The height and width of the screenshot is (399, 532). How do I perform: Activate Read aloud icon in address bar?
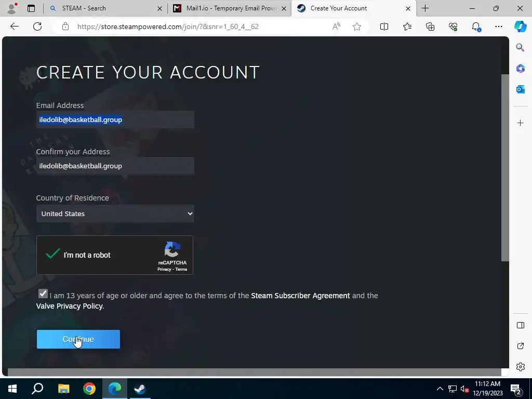336,26
